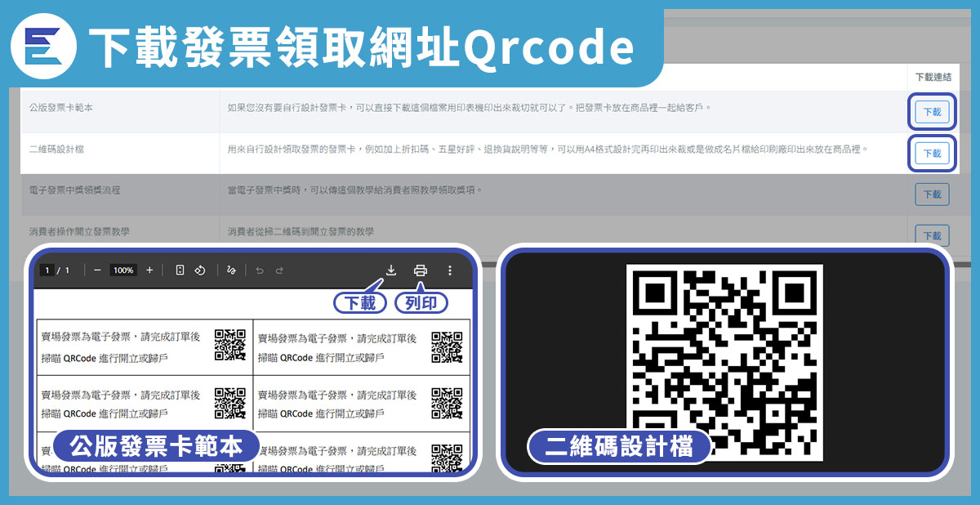Click the redo arrow in PDF toolbar

(279, 270)
